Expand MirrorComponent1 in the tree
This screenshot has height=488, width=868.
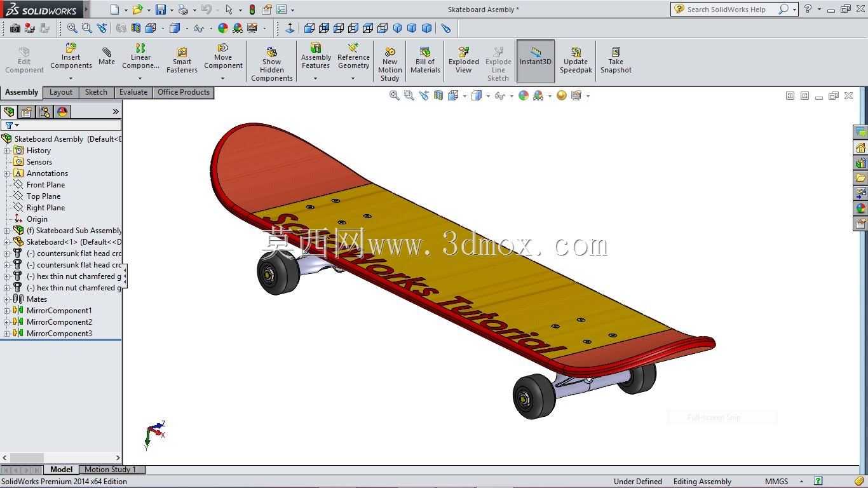pos(7,311)
